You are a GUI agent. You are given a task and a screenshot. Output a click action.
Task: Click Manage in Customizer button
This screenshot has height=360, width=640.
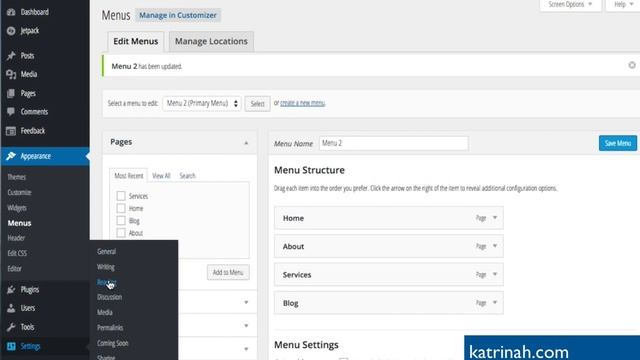point(178,15)
